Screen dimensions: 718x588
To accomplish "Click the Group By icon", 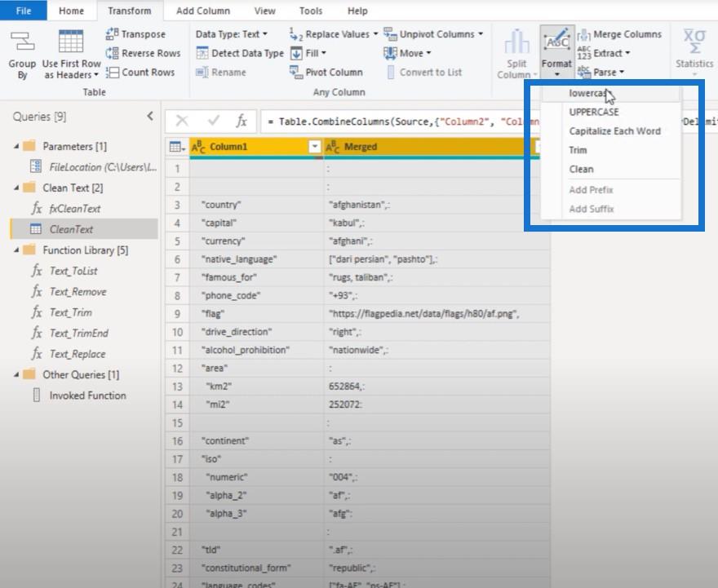I will 22,41.
